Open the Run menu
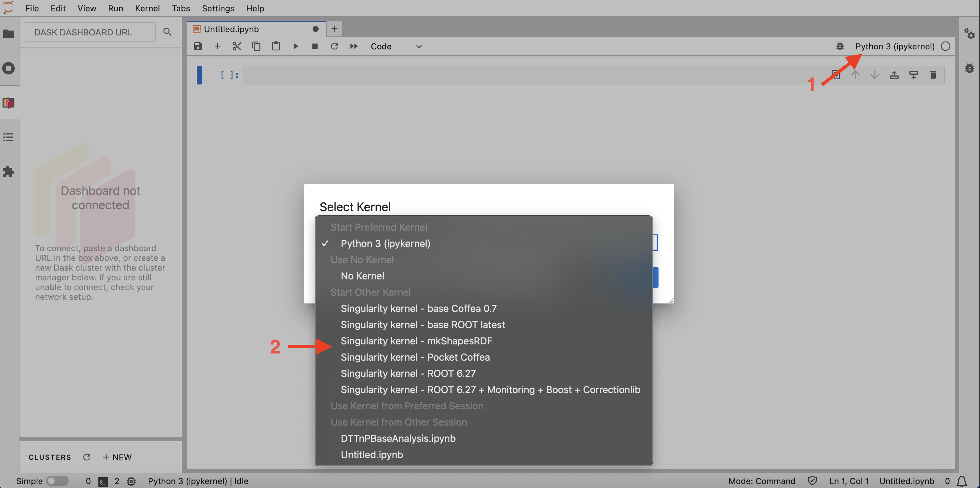The width and height of the screenshot is (980, 488). (x=115, y=8)
